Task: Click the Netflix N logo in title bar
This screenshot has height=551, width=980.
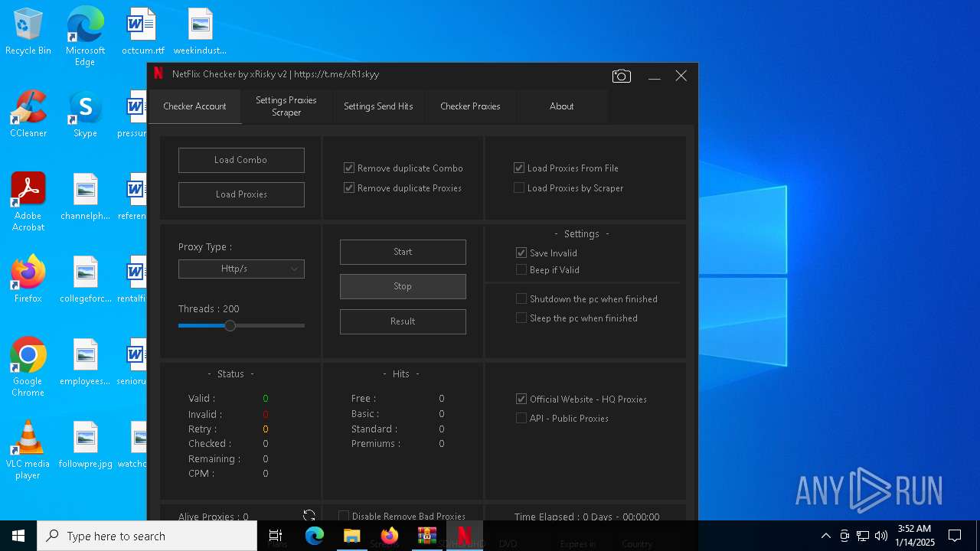Action: point(158,74)
